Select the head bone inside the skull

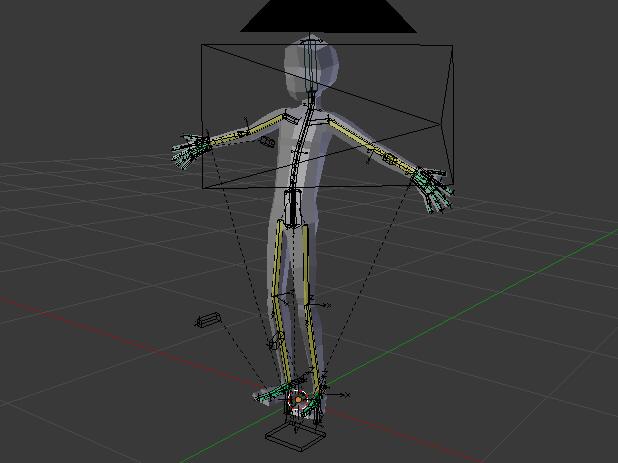click(311, 66)
